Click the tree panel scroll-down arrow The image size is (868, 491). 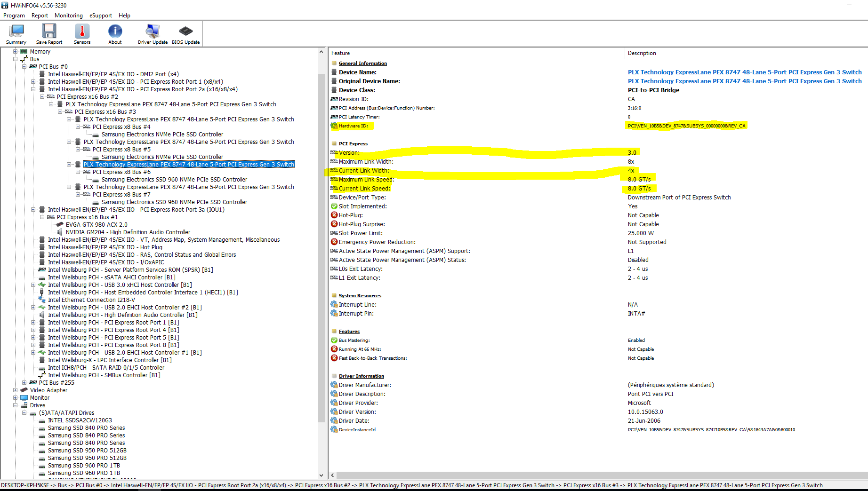coord(321,475)
